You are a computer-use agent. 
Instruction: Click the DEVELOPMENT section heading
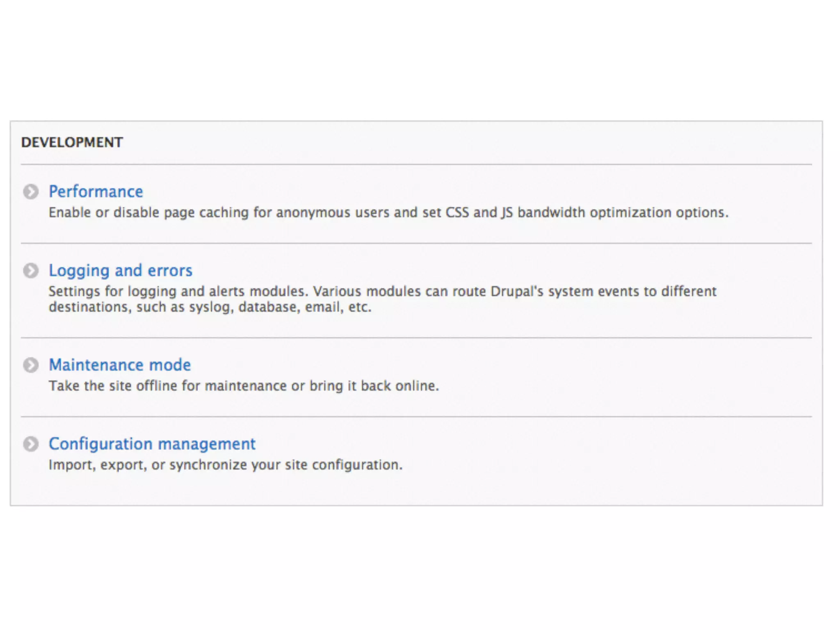coord(72,142)
